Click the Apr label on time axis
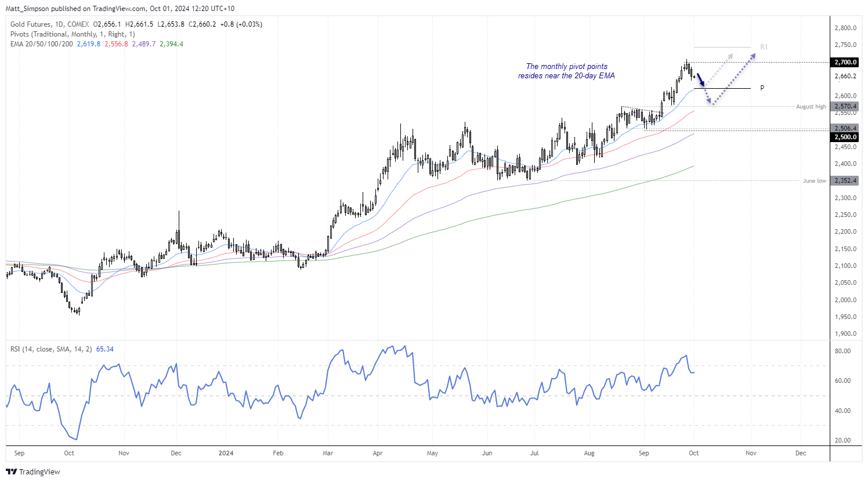 [x=378, y=453]
